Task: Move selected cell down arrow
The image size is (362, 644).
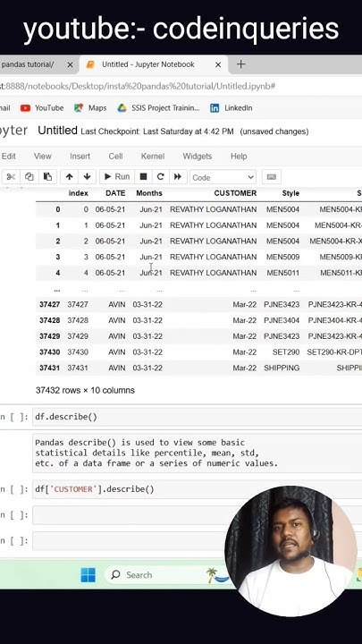Action: pos(87,177)
